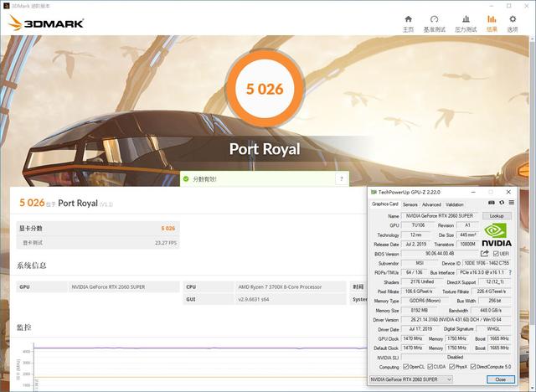Open options gear icon in 3DMark

click(x=513, y=20)
